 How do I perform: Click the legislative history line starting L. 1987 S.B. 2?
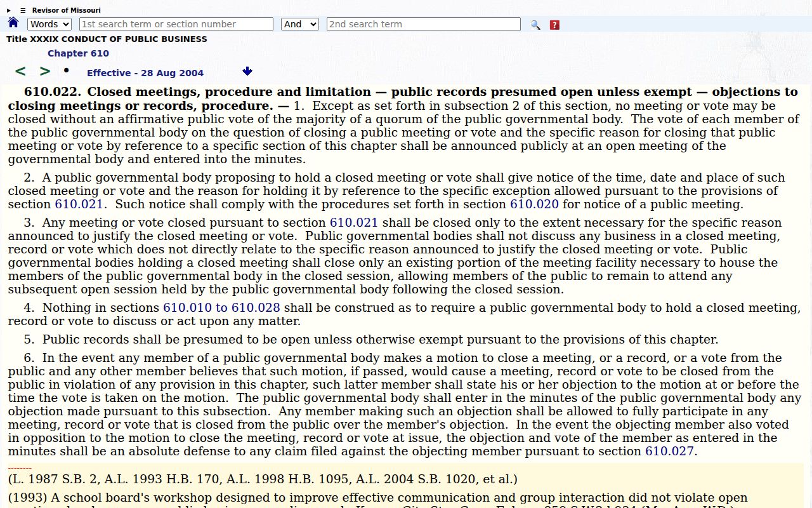[263, 479]
